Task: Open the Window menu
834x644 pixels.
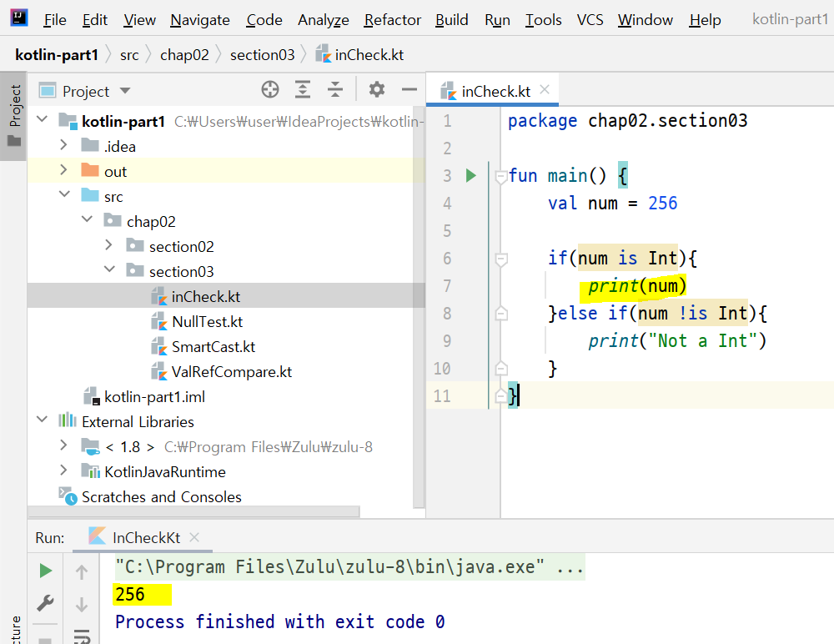Action: pyautogui.click(x=646, y=20)
